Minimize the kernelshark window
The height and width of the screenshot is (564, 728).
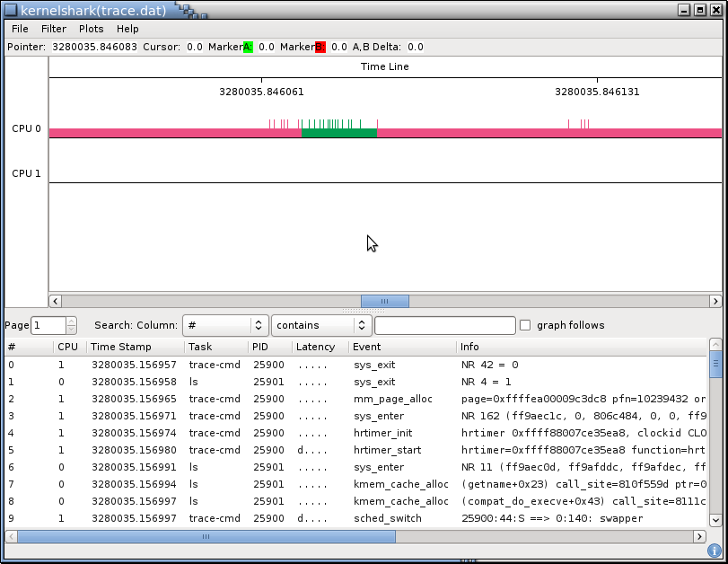(684, 10)
